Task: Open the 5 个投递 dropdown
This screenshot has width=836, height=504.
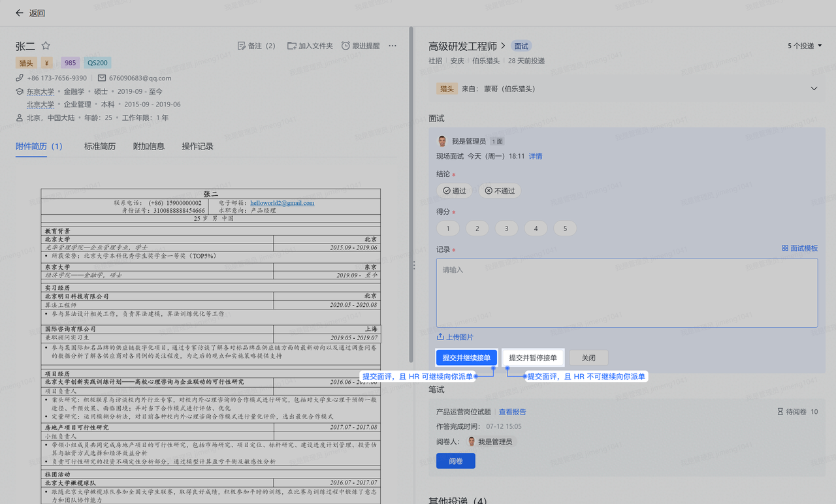Action: point(805,46)
